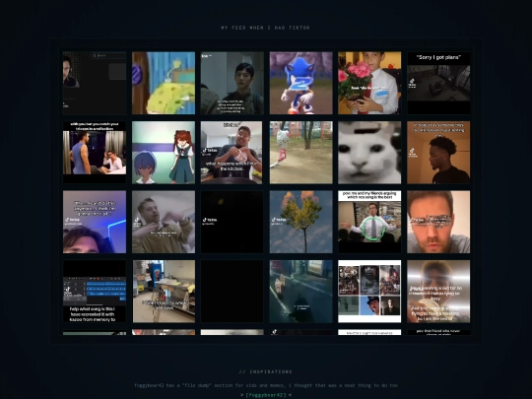
Task: Open the restaurant kitchen video thumbnail
Action: tap(164, 291)
